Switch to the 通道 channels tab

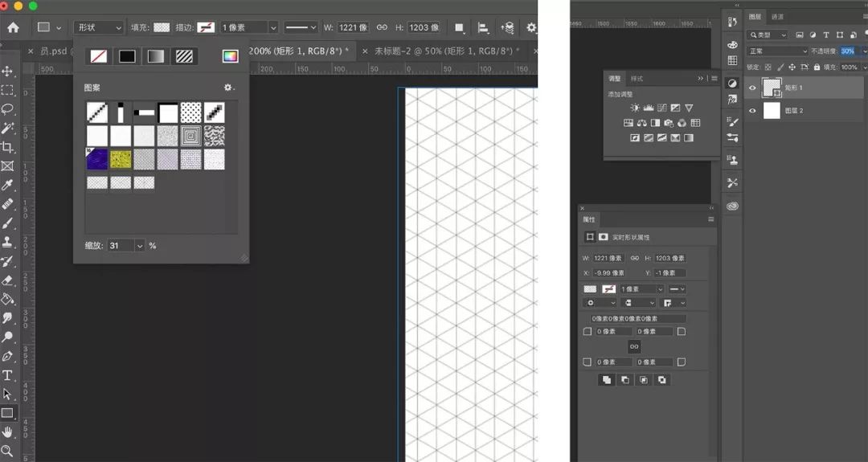[x=777, y=17]
